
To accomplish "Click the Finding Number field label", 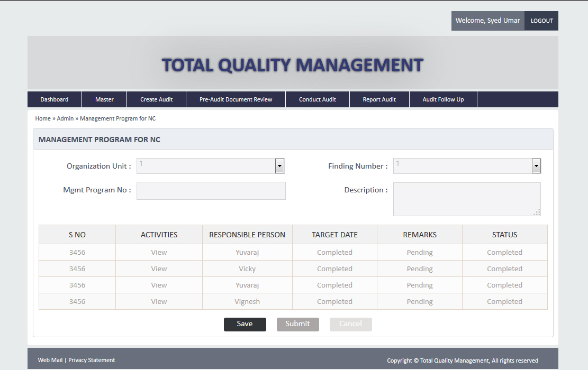I will coord(358,166).
